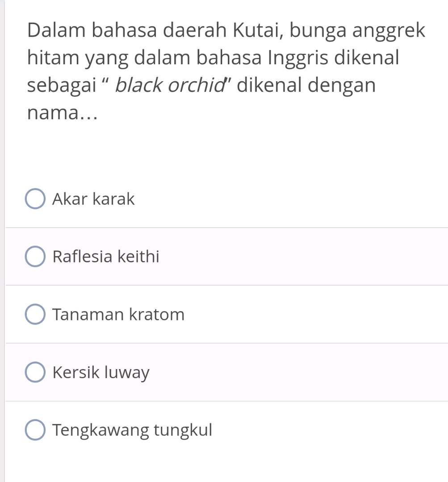Click the "Tengkawang tungkul" answer label

point(132,430)
